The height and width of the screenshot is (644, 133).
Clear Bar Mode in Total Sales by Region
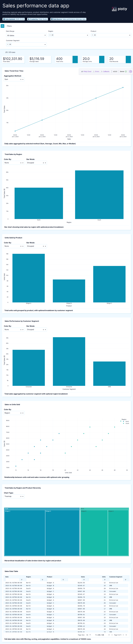click(43, 163)
